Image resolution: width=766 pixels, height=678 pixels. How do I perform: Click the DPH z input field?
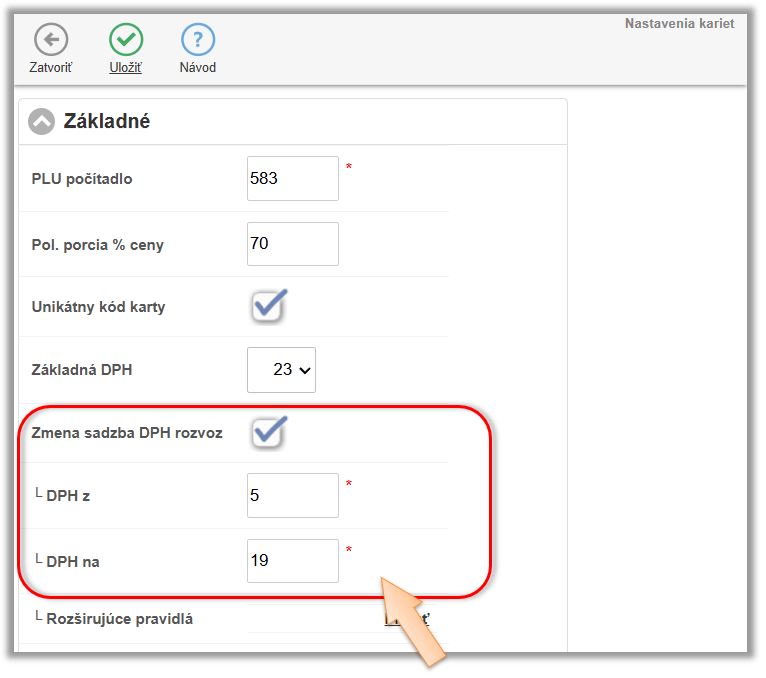[292, 495]
